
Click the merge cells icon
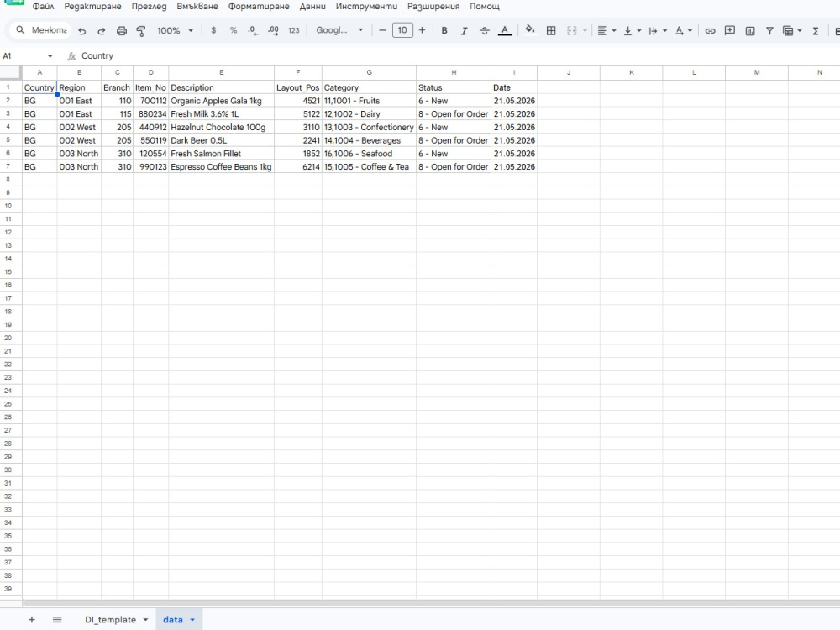pos(571,30)
